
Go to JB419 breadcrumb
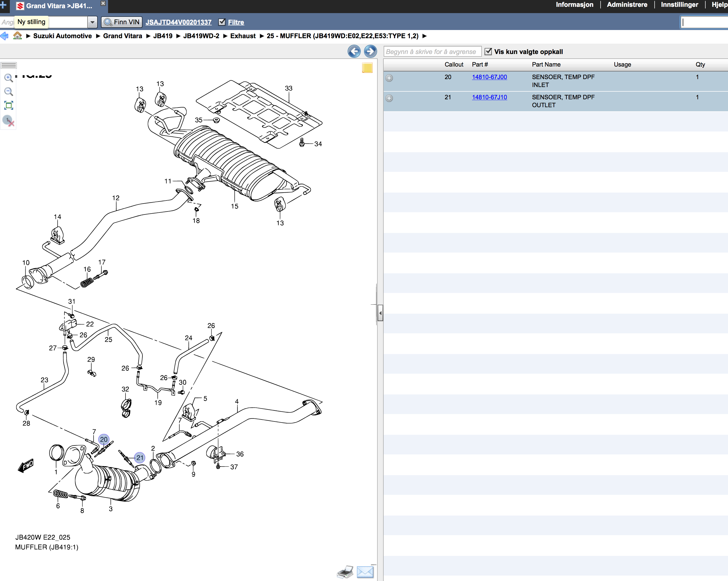tap(163, 36)
